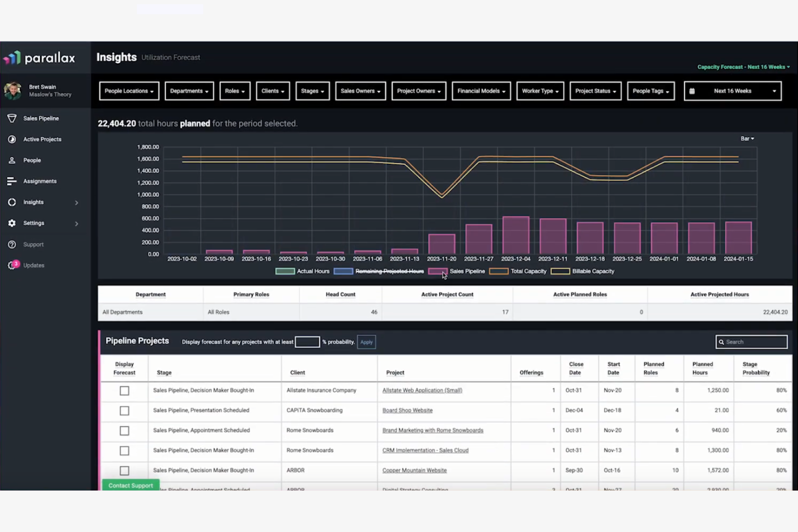This screenshot has width=798, height=532.
Task: Click the Pipeline Projects search field
Action: [x=752, y=342]
